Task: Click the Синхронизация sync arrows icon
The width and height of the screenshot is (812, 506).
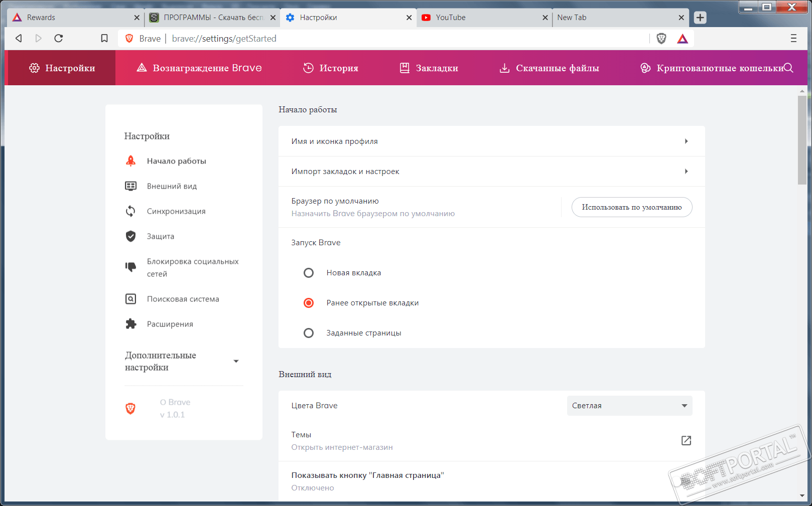Action: pyautogui.click(x=130, y=211)
